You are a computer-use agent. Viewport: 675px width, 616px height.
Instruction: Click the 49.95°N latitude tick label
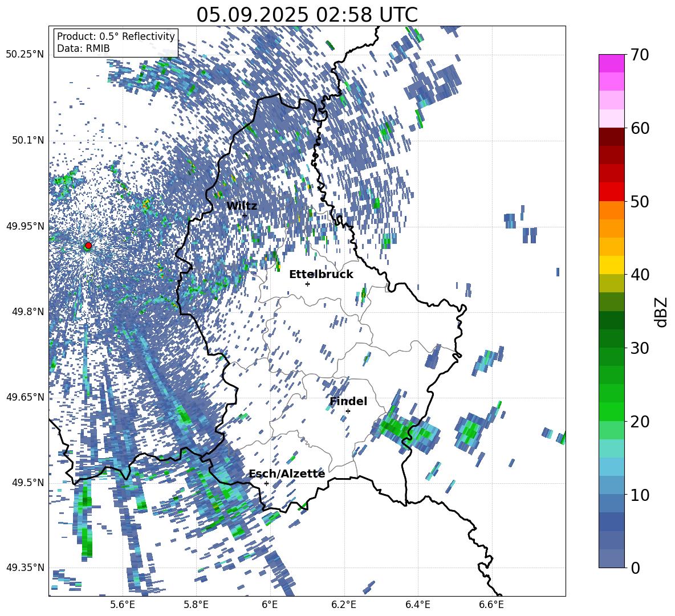[25, 226]
